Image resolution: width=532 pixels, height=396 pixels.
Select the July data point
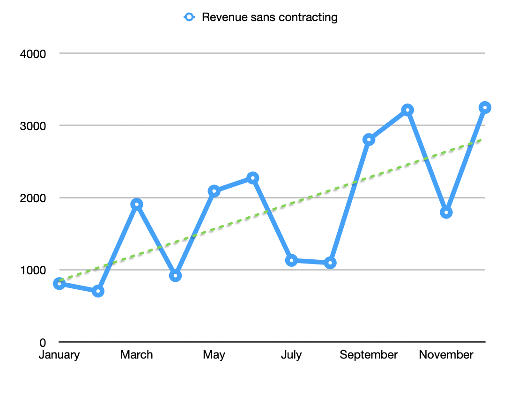pyautogui.click(x=291, y=260)
